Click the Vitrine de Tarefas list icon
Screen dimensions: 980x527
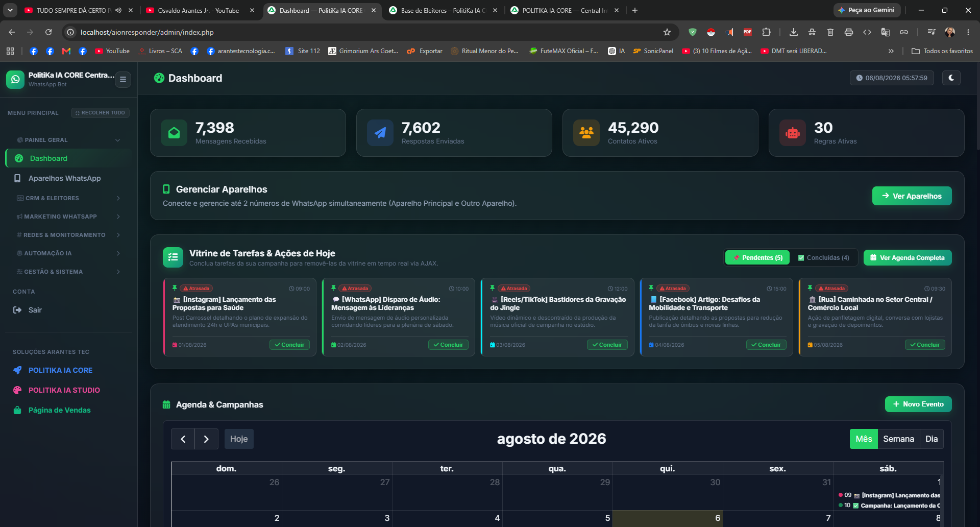pyautogui.click(x=173, y=257)
